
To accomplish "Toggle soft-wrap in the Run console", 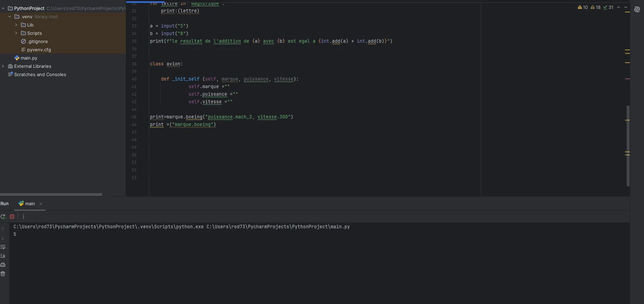I will 3,247.
